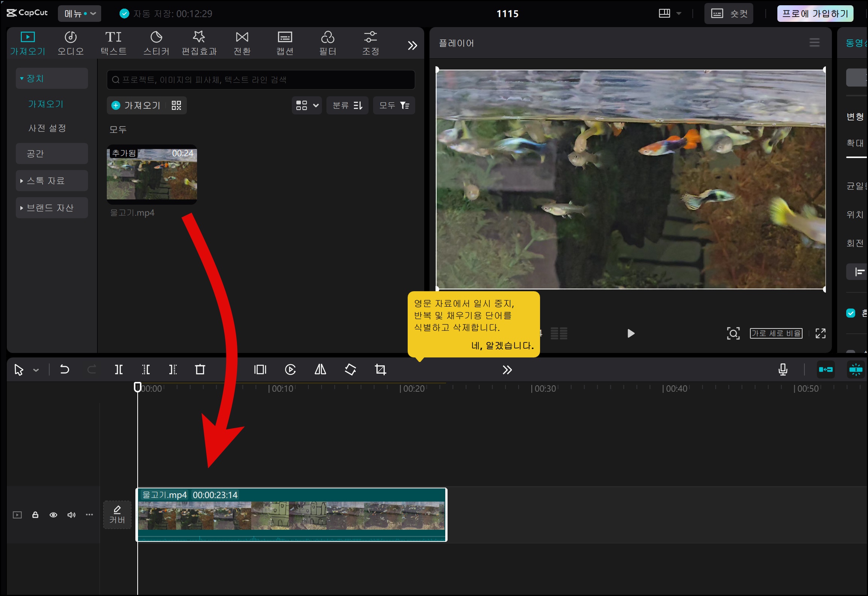Screen dimensions: 868x596
Task: Expand the 스톡 자료 section
Action: coord(52,181)
